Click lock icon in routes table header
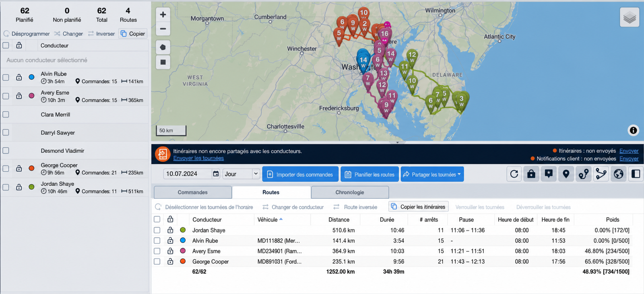The width and height of the screenshot is (644, 294). point(170,219)
